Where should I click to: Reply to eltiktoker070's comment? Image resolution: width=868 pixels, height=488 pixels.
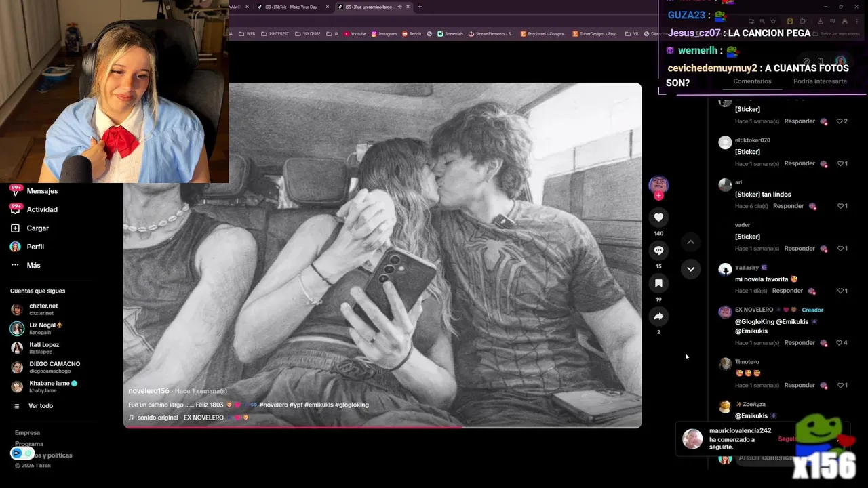(800, 163)
